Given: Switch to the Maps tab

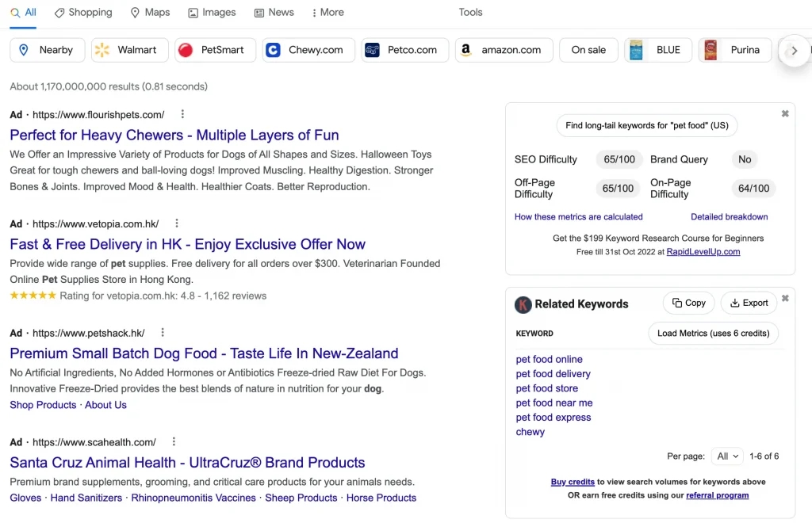Looking at the screenshot, I should 150,13.
